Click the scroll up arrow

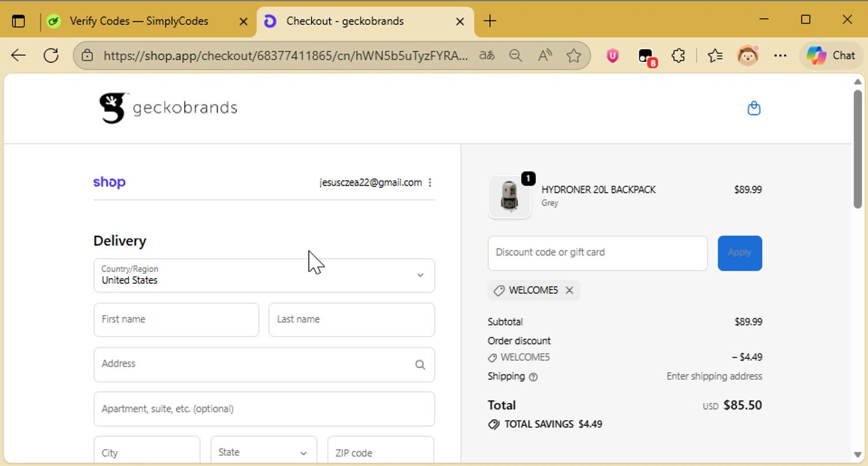[858, 82]
